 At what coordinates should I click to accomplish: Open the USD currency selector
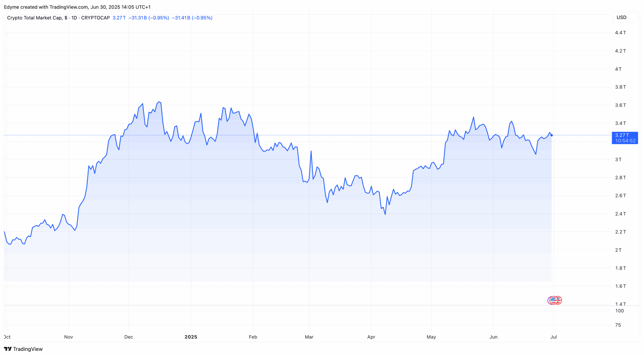[x=625, y=17]
